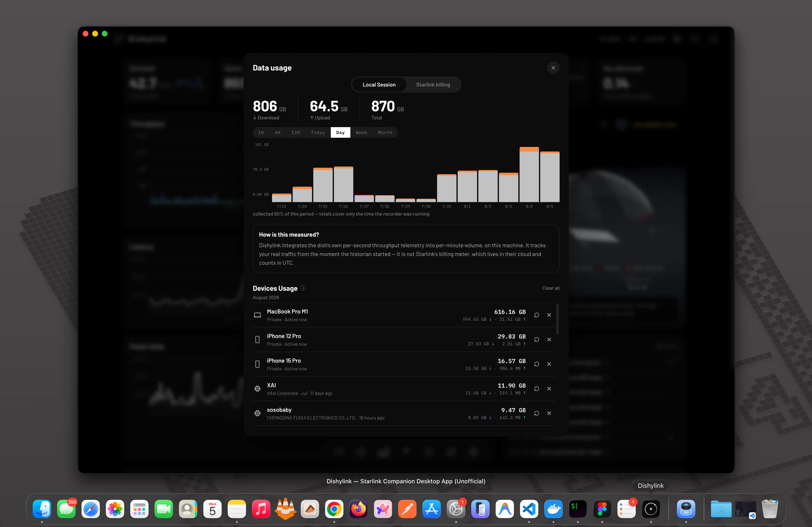Reset usage for iPhone 12 Pro
Image resolution: width=812 pixels, height=527 pixels.
pyautogui.click(x=537, y=339)
